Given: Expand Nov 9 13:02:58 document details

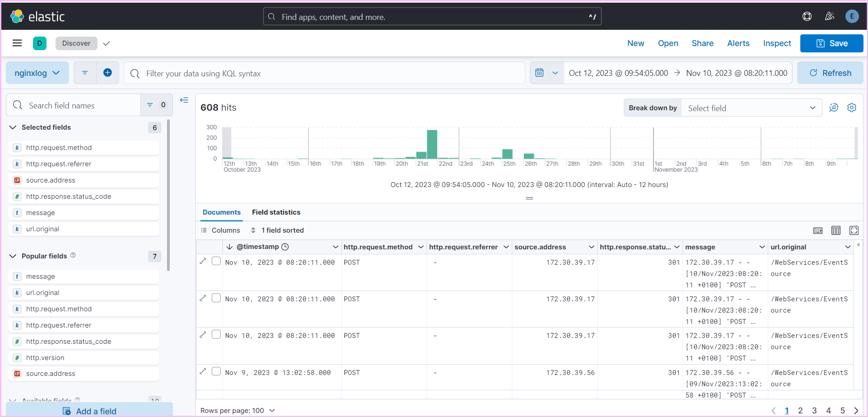Looking at the screenshot, I should (203, 371).
